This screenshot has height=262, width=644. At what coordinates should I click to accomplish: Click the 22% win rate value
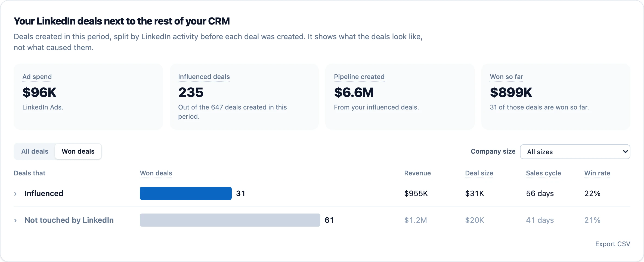[592, 193]
